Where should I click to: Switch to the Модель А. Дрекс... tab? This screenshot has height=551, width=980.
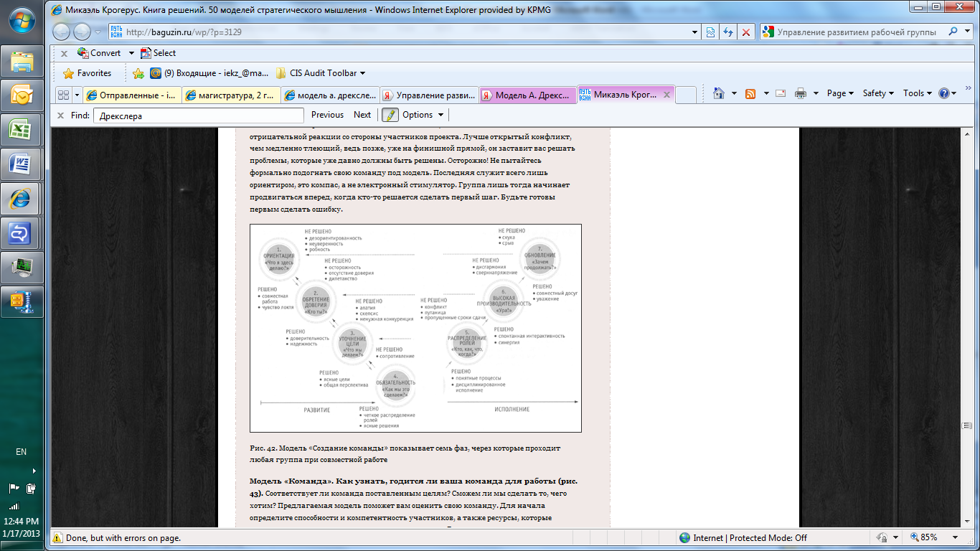tap(527, 95)
